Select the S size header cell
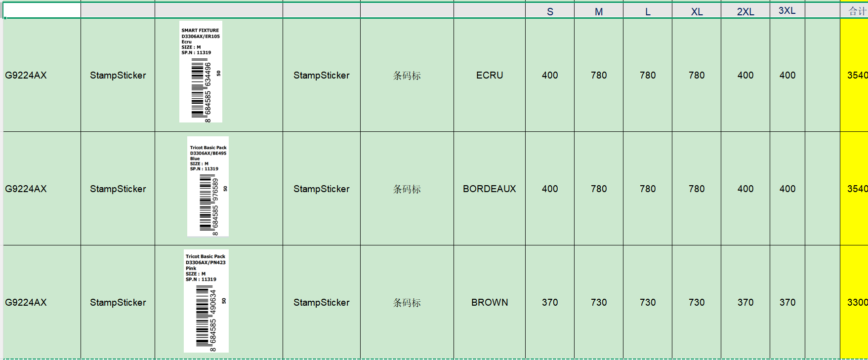Image resolution: width=868 pixels, height=360 pixels. click(x=549, y=11)
